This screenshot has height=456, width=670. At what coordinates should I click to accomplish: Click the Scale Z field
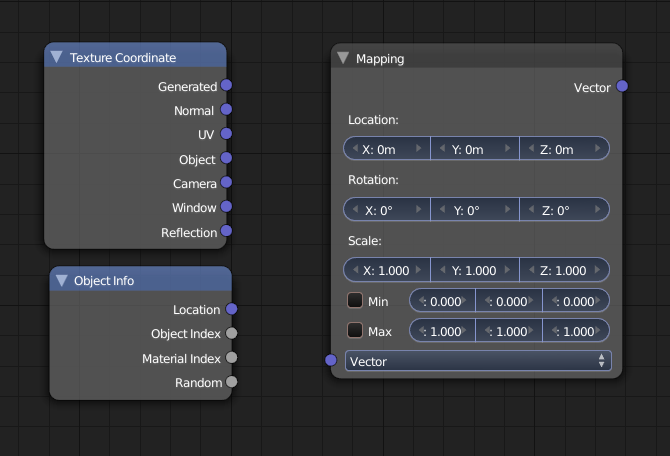[x=563, y=270]
